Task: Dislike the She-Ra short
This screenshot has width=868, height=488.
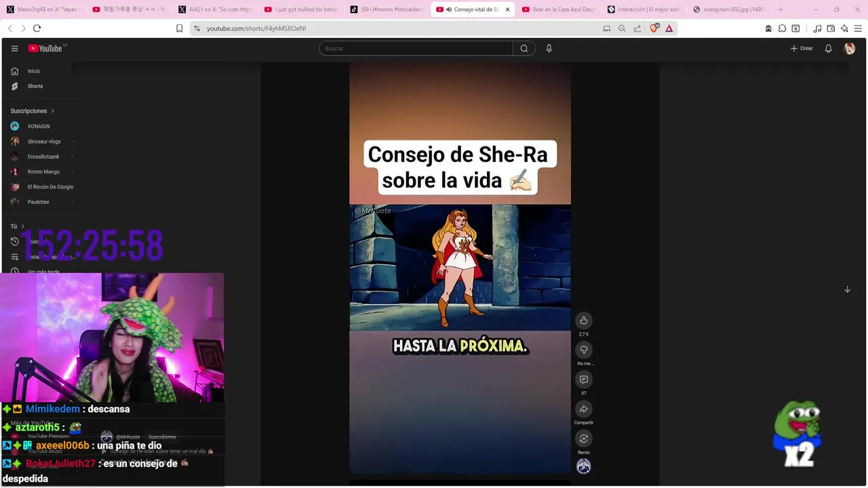Action: coord(583,350)
